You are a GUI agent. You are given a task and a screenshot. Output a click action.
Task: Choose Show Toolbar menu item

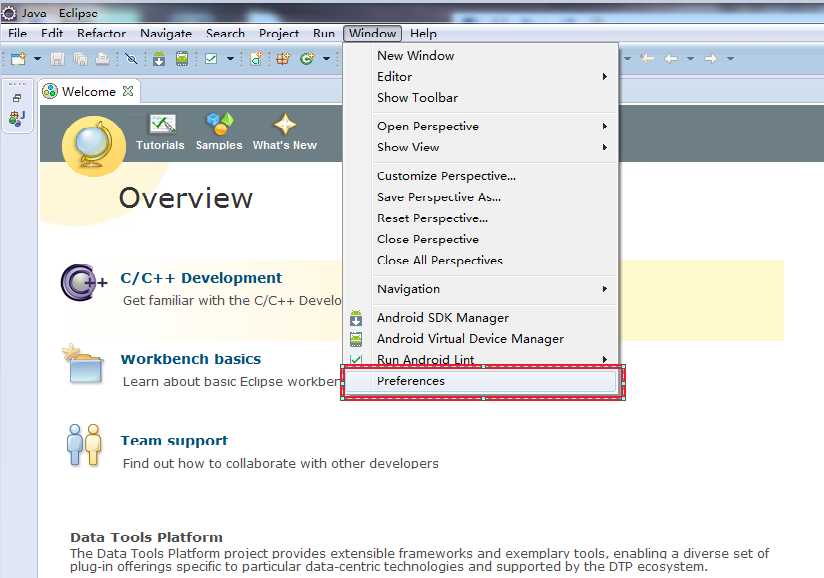pos(481,98)
